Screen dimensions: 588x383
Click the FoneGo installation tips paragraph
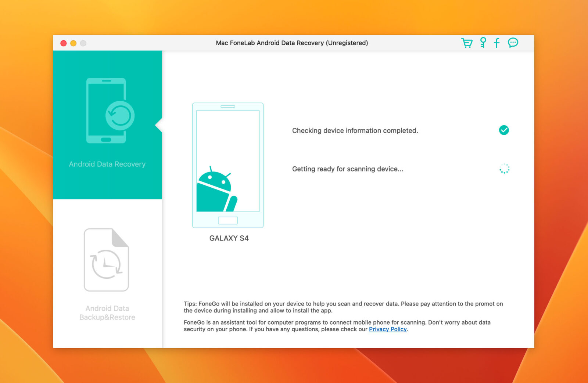click(342, 307)
